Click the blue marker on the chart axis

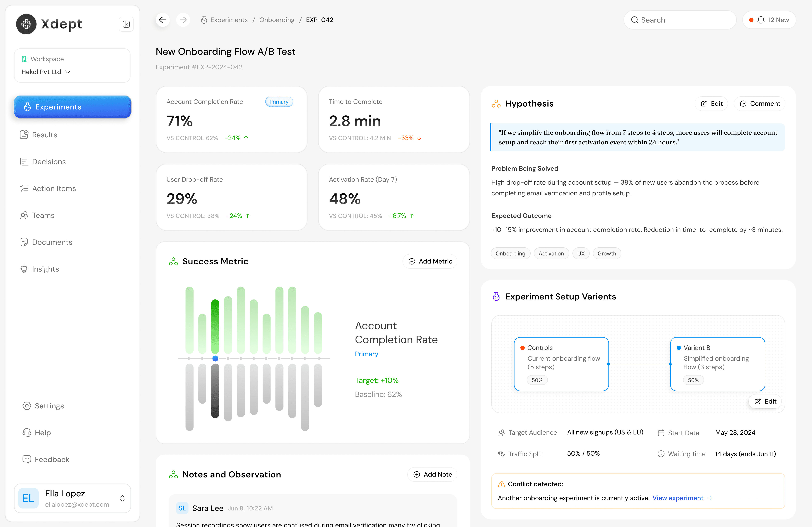[215, 358]
